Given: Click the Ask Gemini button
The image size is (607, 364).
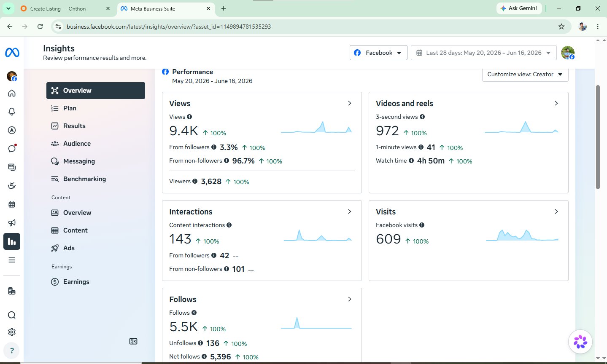Looking at the screenshot, I should pos(519,8).
